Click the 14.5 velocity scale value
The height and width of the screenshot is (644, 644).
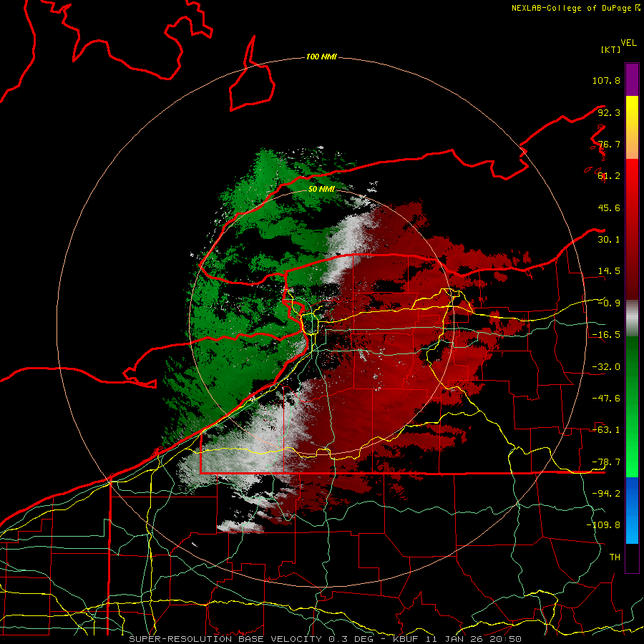(609, 271)
